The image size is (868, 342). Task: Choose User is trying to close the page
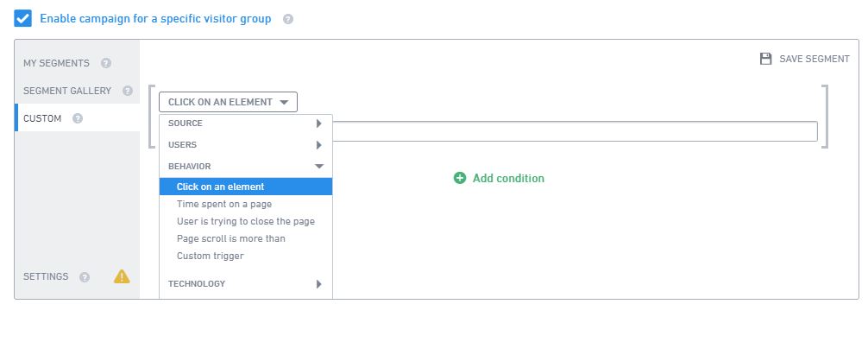pyautogui.click(x=246, y=221)
